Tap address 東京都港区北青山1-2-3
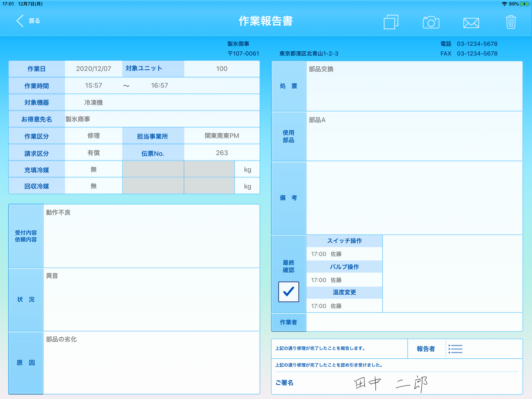This screenshot has width=532, height=399. pyautogui.click(x=309, y=53)
